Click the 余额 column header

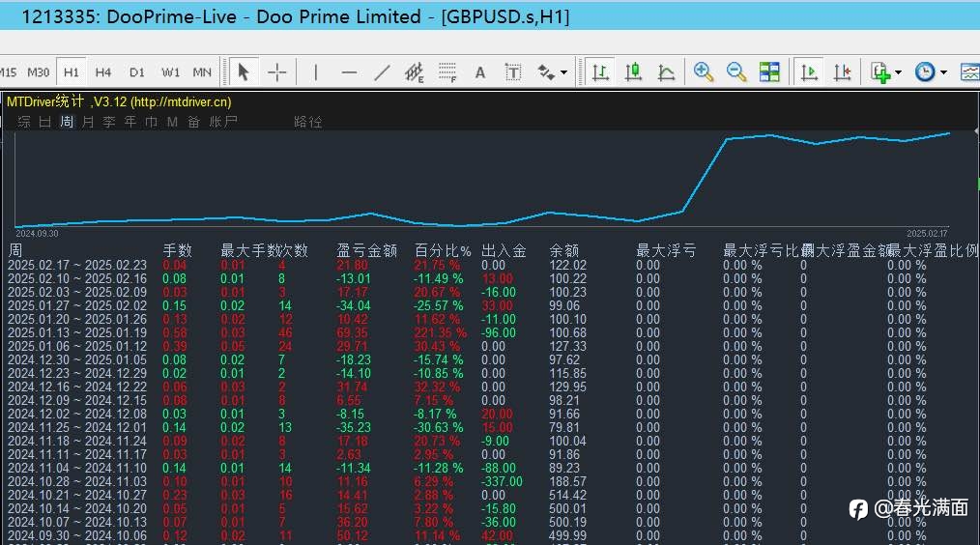click(x=564, y=250)
